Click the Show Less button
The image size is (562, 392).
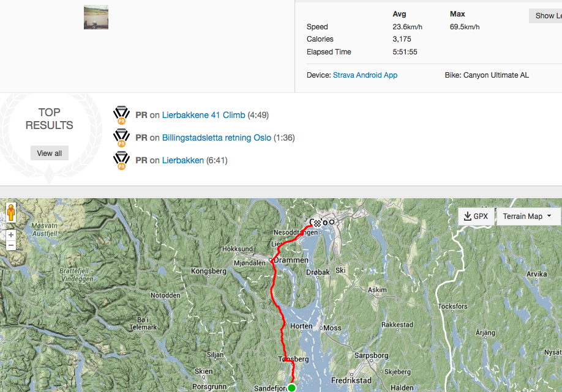click(545, 16)
